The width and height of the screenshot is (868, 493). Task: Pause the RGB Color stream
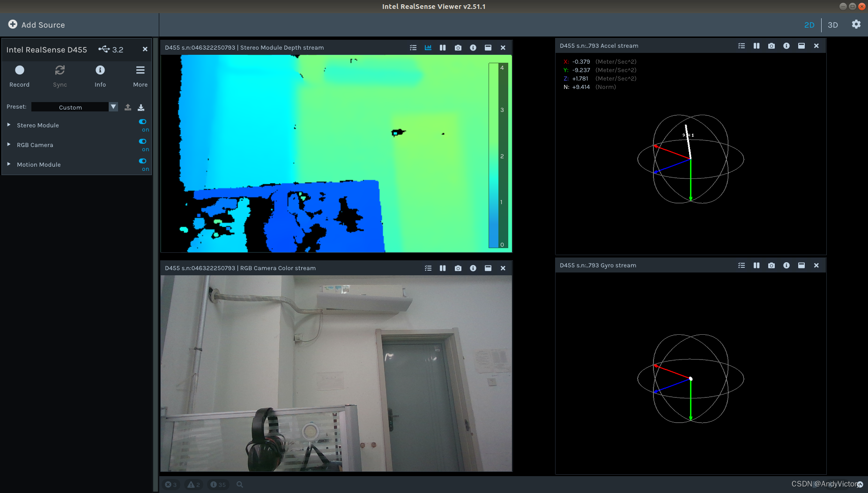pos(443,268)
